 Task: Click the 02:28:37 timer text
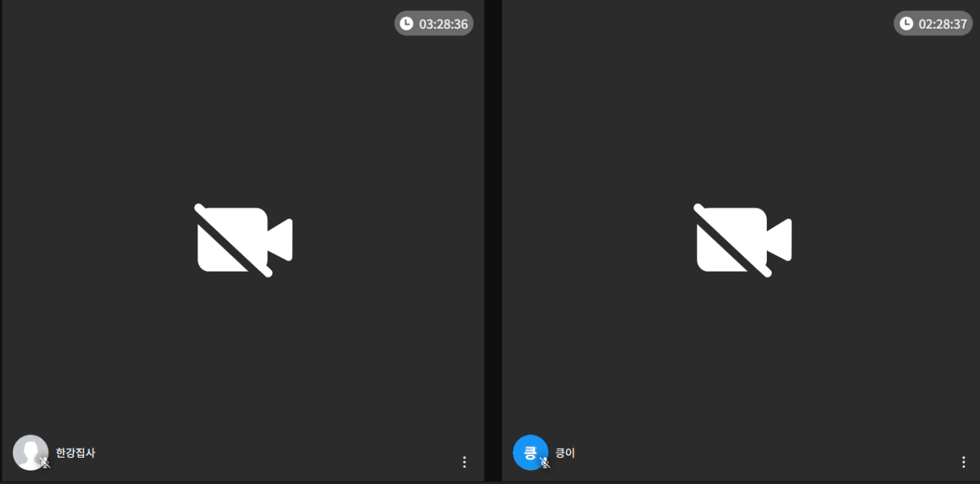point(943,24)
